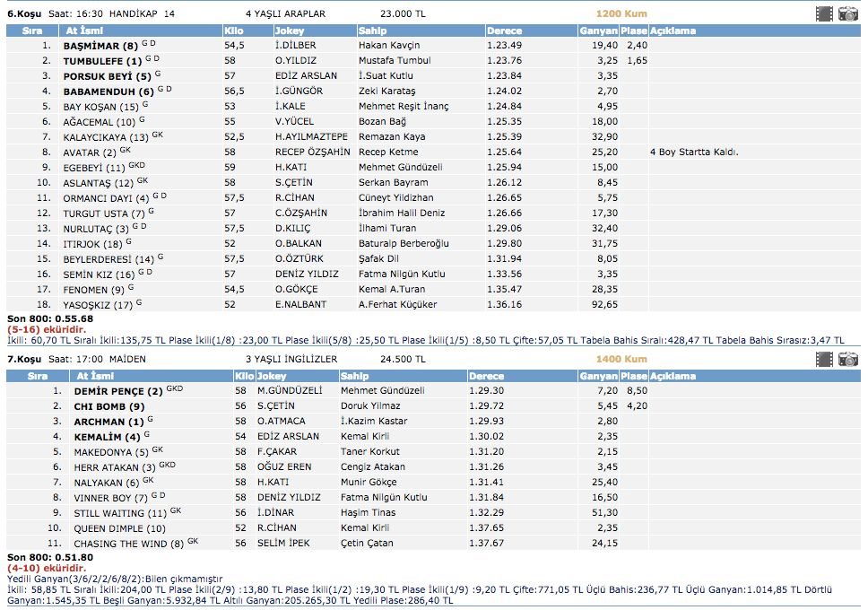Viewport: 868px width, 610px height.
Task: View race 7 photo via camera icon
Action: click(x=847, y=360)
